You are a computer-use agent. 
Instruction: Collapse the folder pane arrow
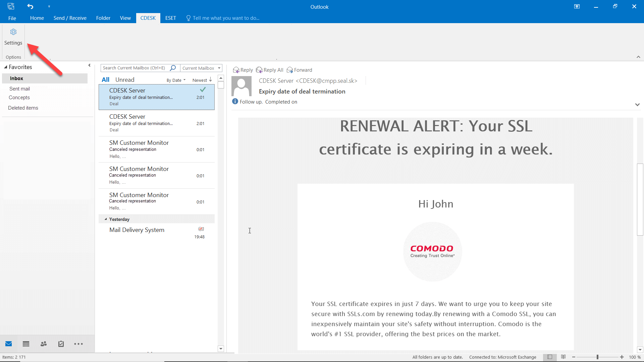89,65
